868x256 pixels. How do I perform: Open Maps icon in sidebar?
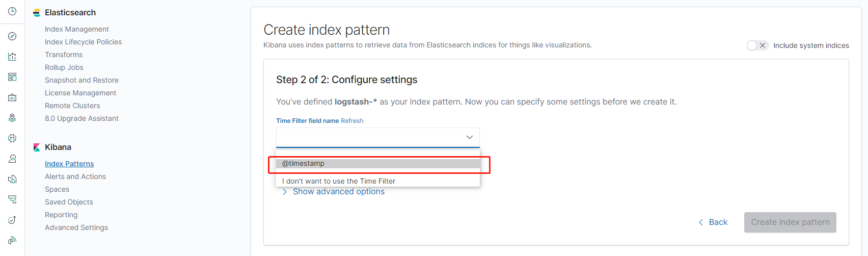click(x=12, y=118)
